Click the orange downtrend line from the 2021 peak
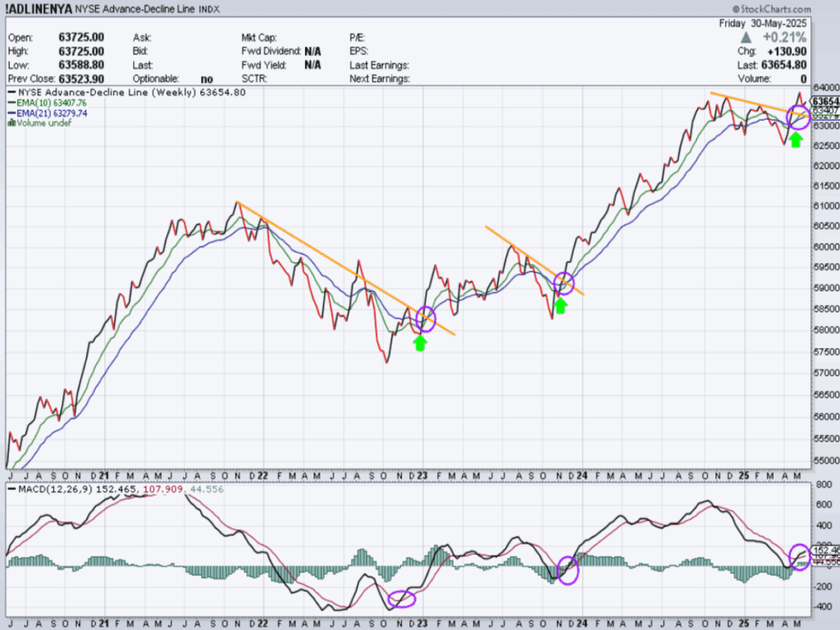Viewport: 840px width, 630px height. (328, 256)
